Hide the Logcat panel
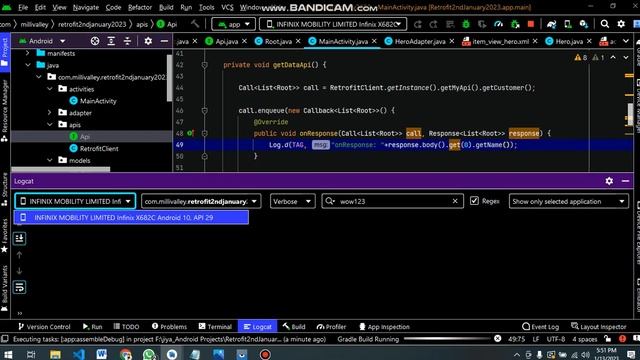 pos(625,181)
